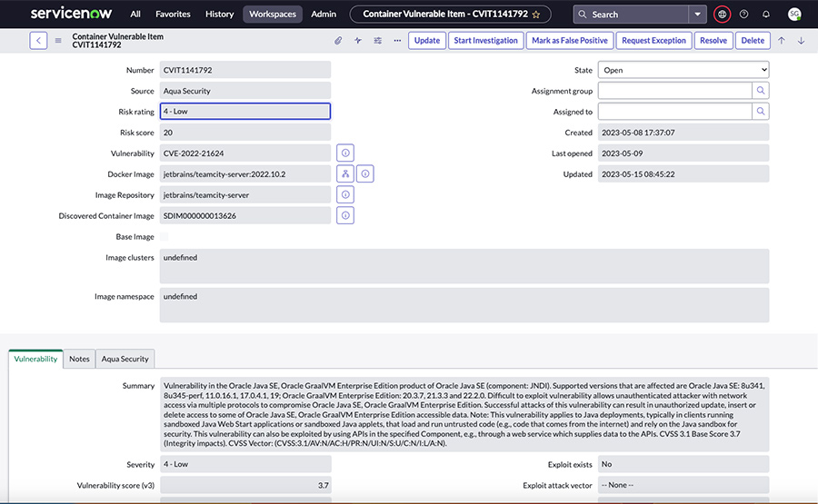Click the personalize form settings icon
Viewport: 818px width, 504px height.
pyautogui.click(x=378, y=41)
